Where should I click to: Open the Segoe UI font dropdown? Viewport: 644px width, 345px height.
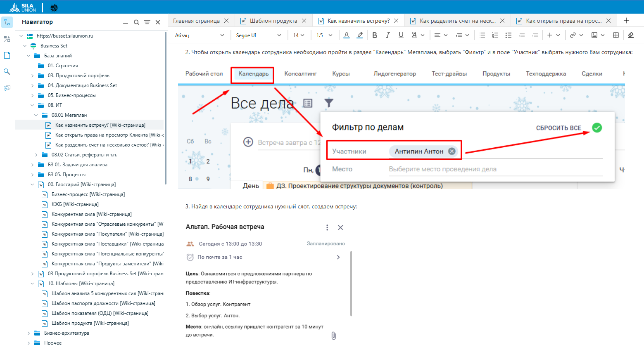(258, 35)
